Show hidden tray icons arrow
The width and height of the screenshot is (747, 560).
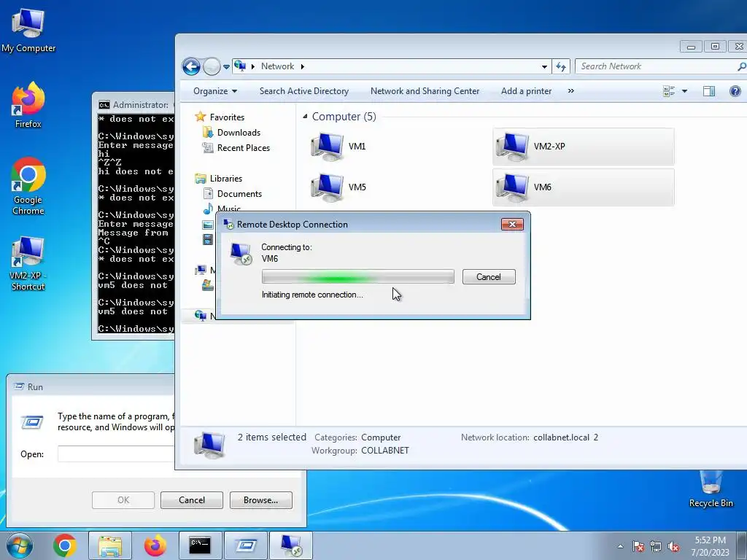pyautogui.click(x=620, y=546)
